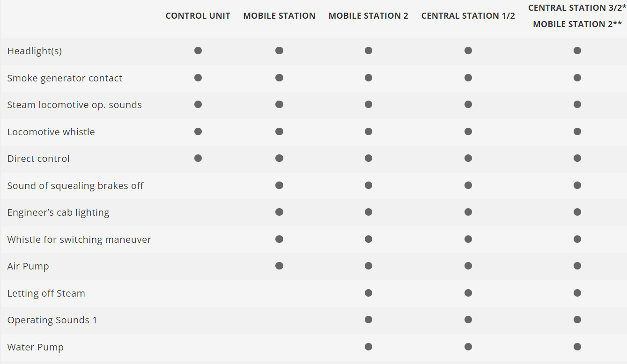The width and height of the screenshot is (627, 364).
Task: Select the Mobile Station column header
Action: pos(279,16)
